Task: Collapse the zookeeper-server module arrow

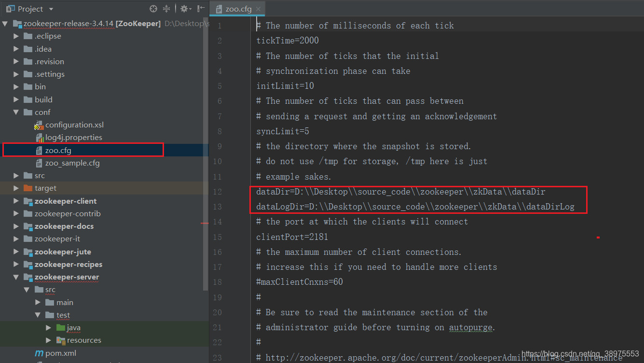Action: tap(16, 277)
